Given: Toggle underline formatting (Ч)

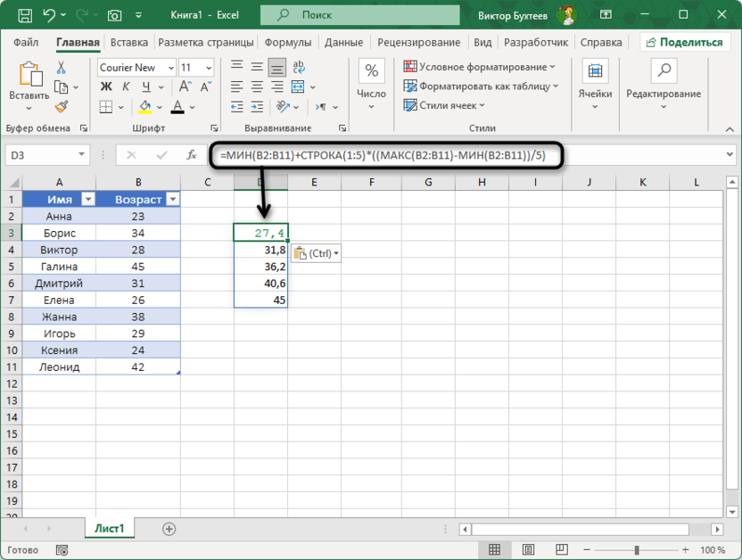Looking at the screenshot, I should click(145, 85).
